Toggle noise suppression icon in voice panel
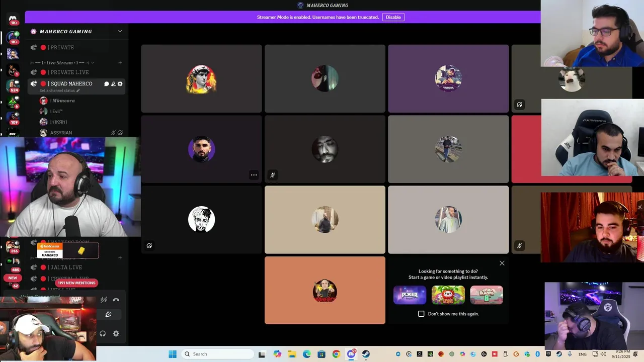644x362 pixels. [x=104, y=300]
